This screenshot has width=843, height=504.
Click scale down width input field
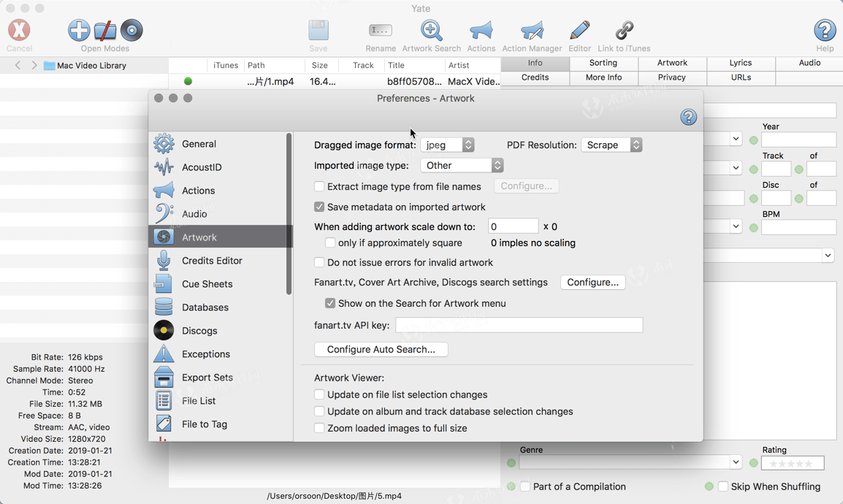(513, 226)
